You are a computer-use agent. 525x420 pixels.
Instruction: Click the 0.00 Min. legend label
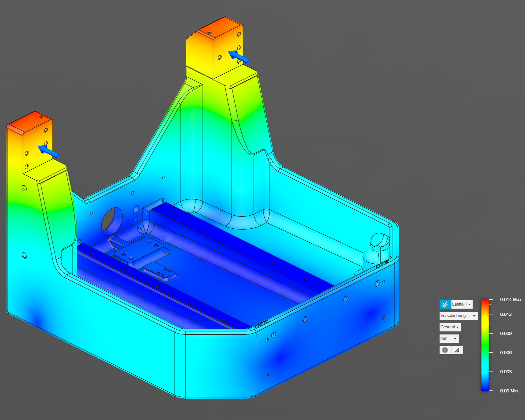point(509,391)
